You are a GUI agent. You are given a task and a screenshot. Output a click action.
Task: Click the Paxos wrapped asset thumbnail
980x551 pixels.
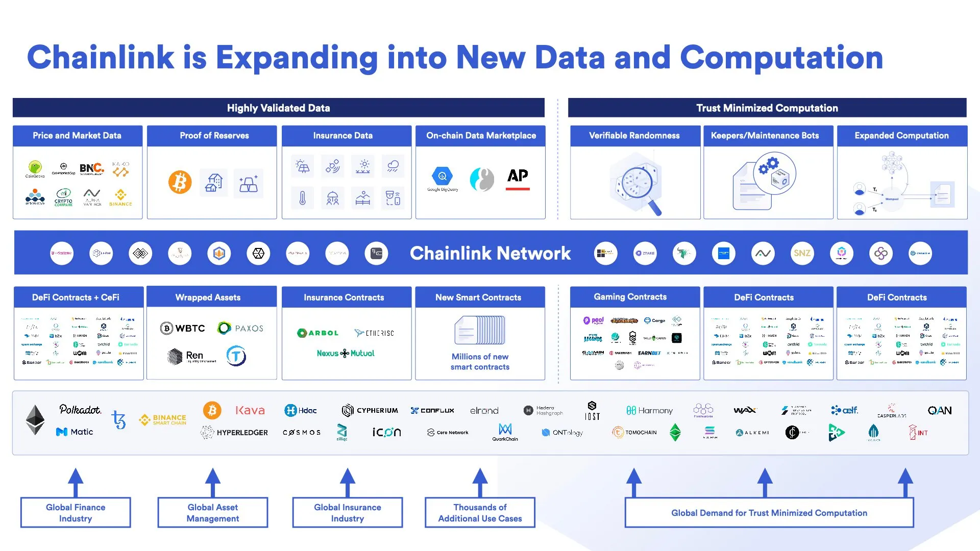(x=240, y=328)
